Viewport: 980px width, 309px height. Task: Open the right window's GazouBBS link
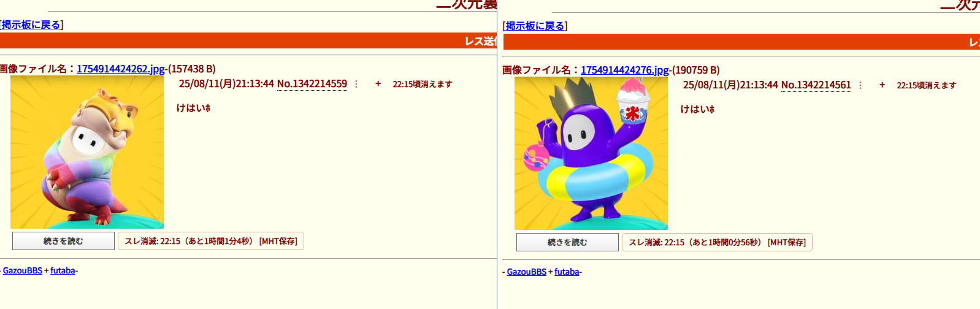click(x=527, y=272)
